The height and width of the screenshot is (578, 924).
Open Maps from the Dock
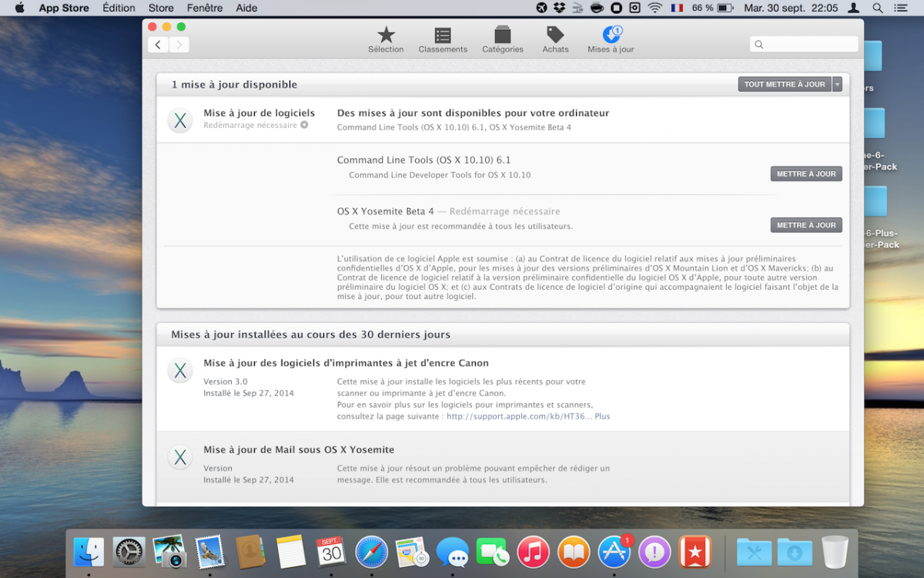412,553
